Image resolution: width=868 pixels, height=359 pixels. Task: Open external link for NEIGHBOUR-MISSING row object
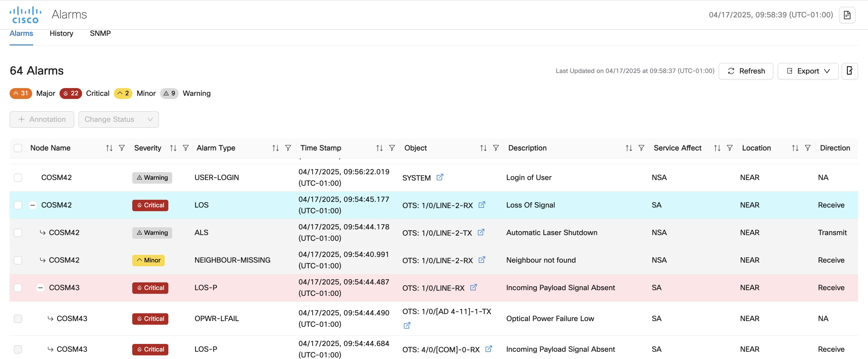(x=482, y=260)
